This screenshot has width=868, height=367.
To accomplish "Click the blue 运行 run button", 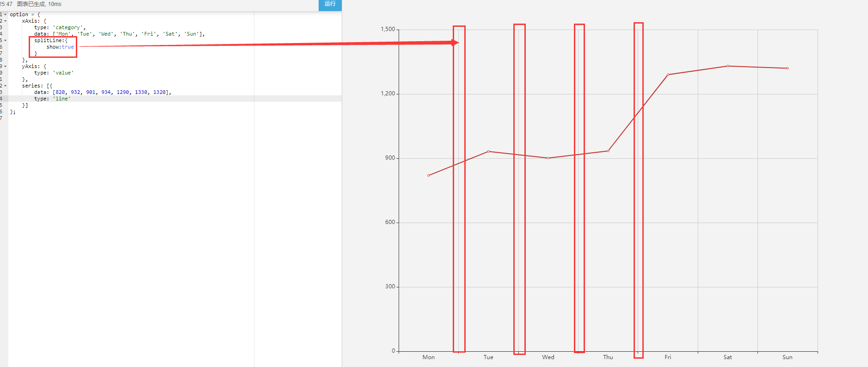I will (330, 5).
